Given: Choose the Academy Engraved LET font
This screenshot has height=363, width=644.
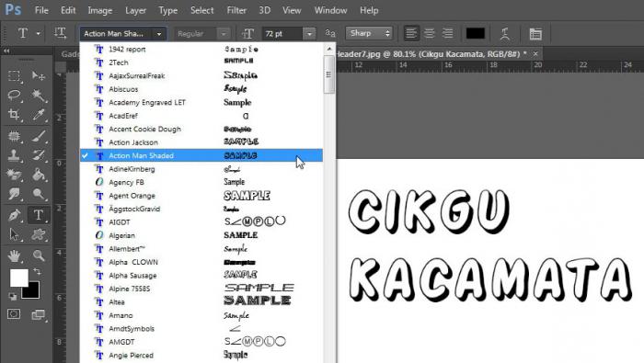Looking at the screenshot, I should click(201, 103).
